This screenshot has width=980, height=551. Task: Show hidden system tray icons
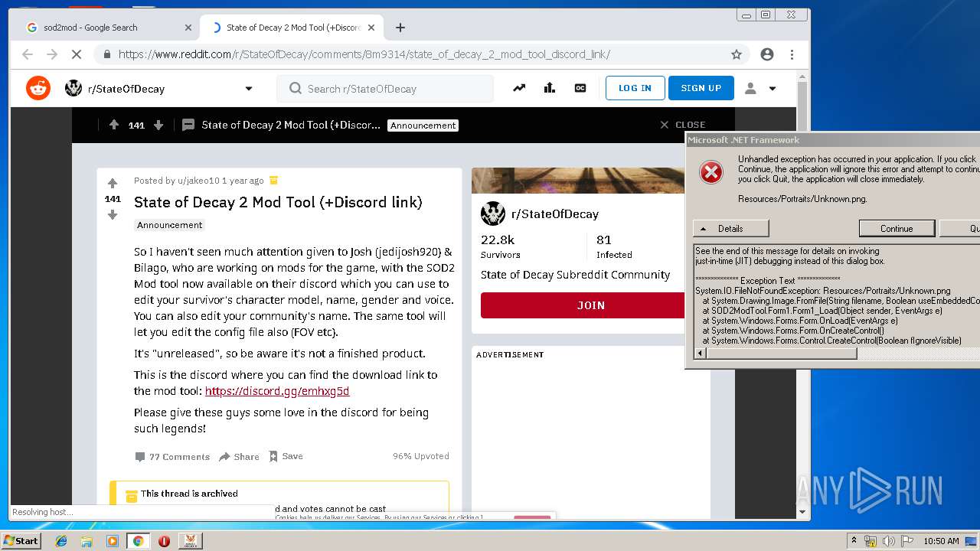854,541
